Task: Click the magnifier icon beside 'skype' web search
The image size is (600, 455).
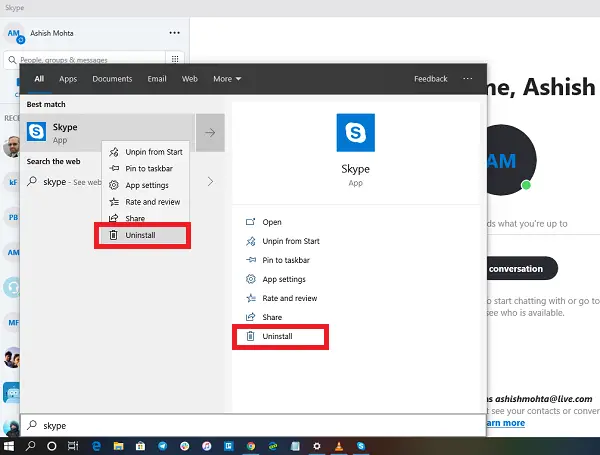Action: click(32, 181)
